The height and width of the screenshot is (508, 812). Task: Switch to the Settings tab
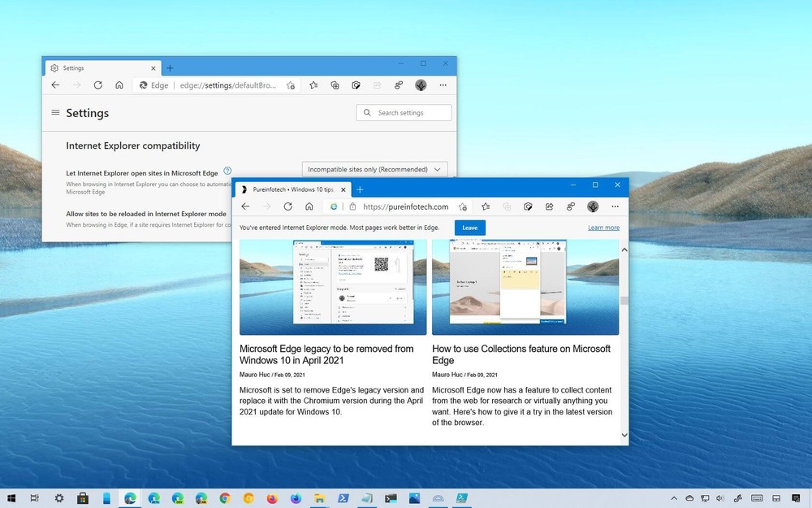point(104,68)
